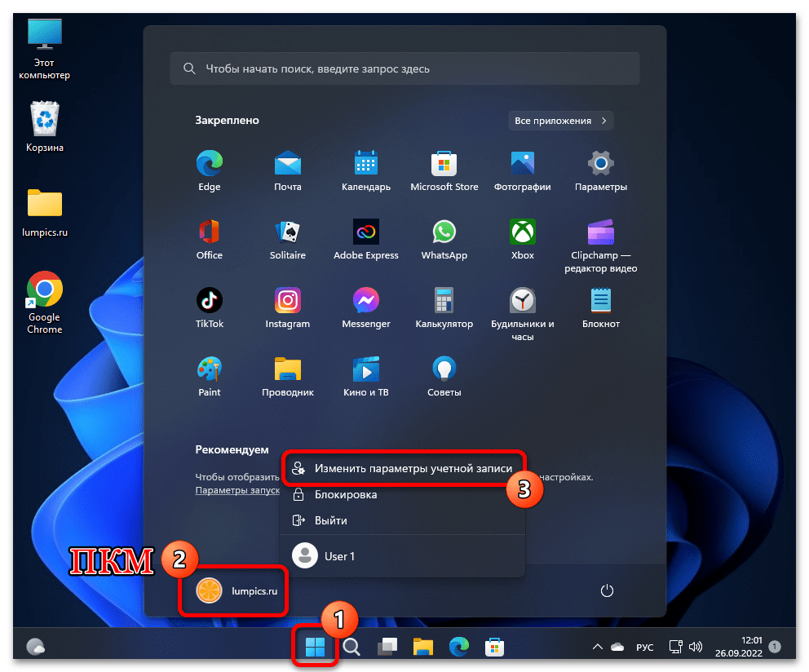The image size is (809, 672).
Task: Open Task View on the taskbar
Action: 387,646
